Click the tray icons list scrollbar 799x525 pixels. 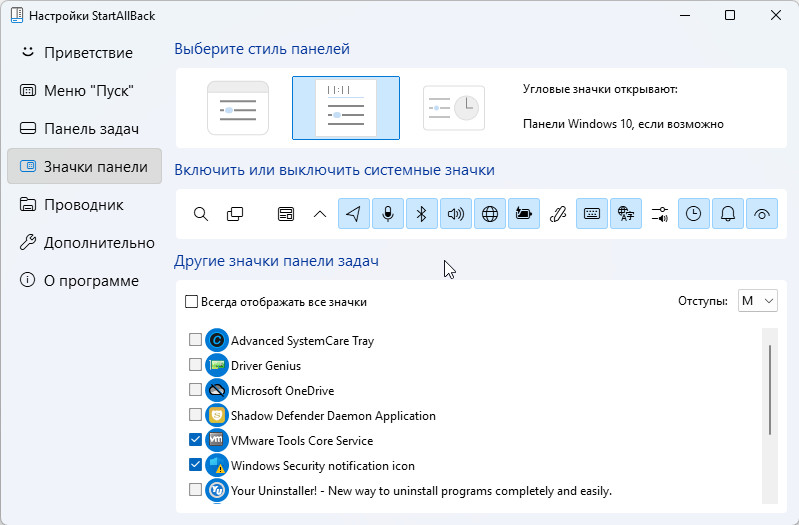tap(769, 390)
